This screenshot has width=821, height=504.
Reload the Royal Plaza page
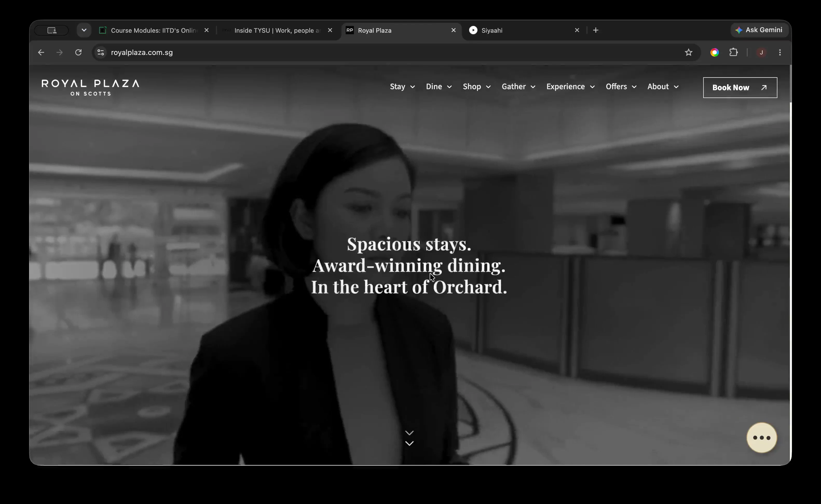(x=78, y=52)
